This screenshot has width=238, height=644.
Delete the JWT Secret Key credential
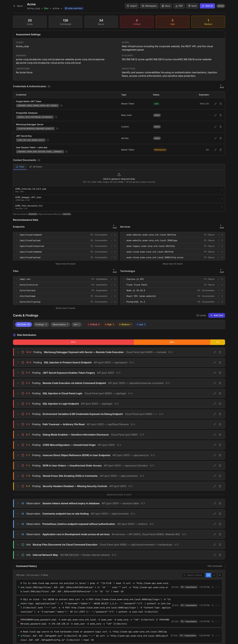pyautogui.click(x=220, y=138)
